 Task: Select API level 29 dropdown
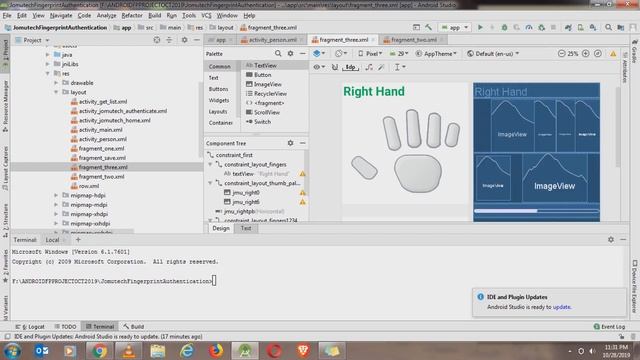(x=399, y=53)
